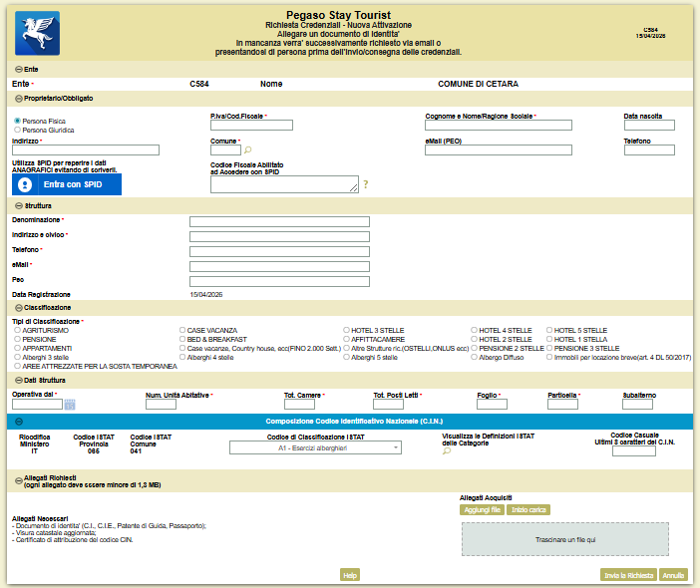Focus the Tot. Camere field

299,405
